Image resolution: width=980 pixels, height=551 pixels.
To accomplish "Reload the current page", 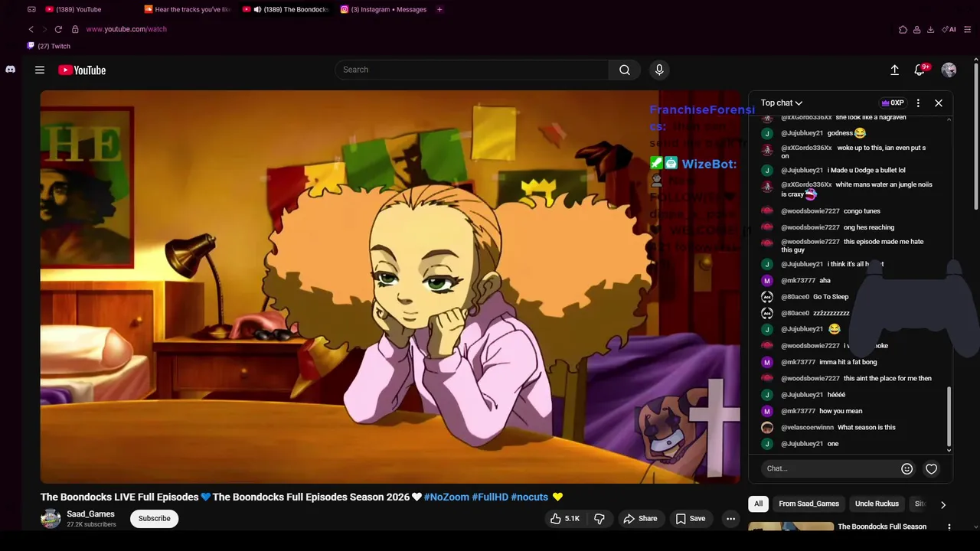I will point(58,29).
